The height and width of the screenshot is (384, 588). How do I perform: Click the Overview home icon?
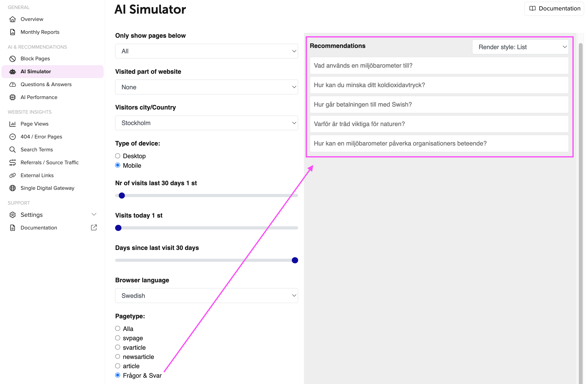tap(13, 19)
